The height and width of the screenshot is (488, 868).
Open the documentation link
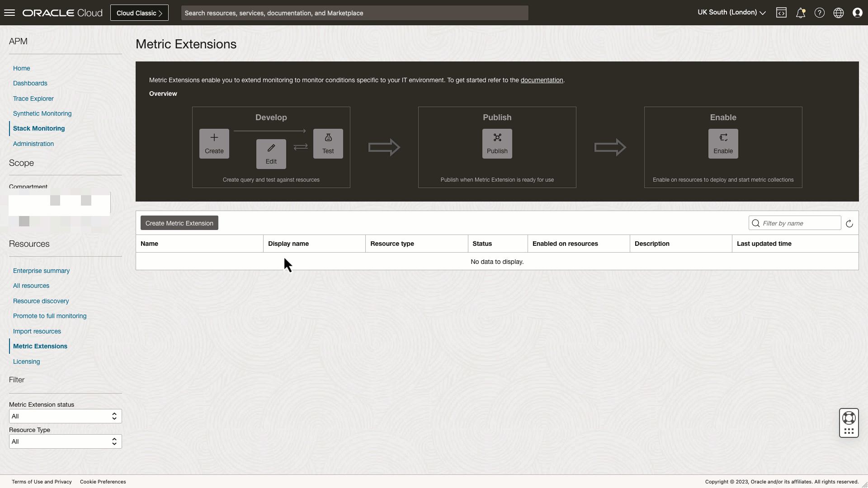[x=542, y=80]
